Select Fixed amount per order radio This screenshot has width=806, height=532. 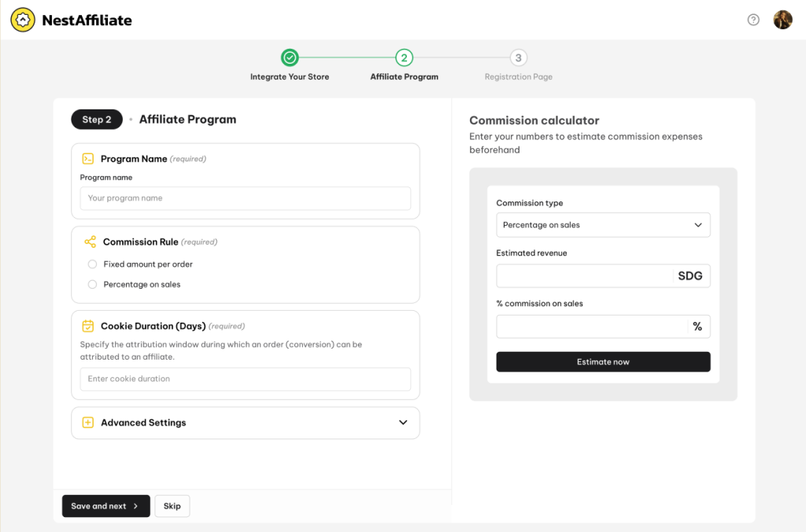coord(92,264)
